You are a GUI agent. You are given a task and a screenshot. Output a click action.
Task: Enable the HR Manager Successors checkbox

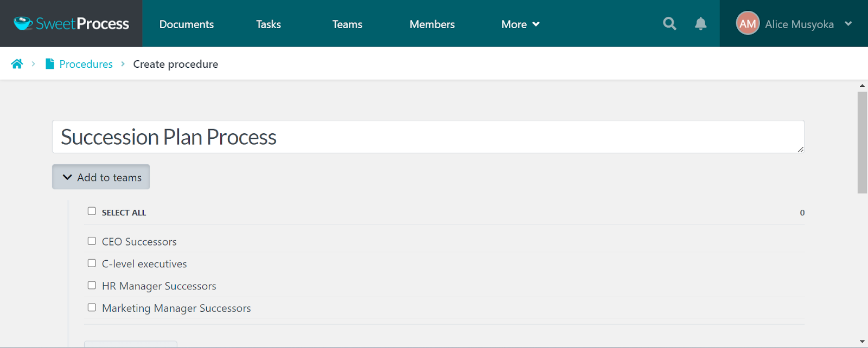[92, 285]
